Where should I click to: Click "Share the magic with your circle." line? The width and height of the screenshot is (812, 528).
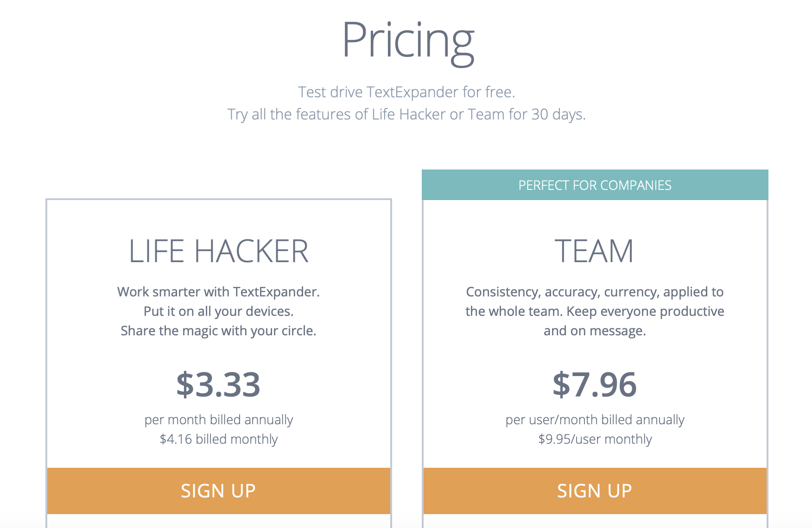[218, 331]
